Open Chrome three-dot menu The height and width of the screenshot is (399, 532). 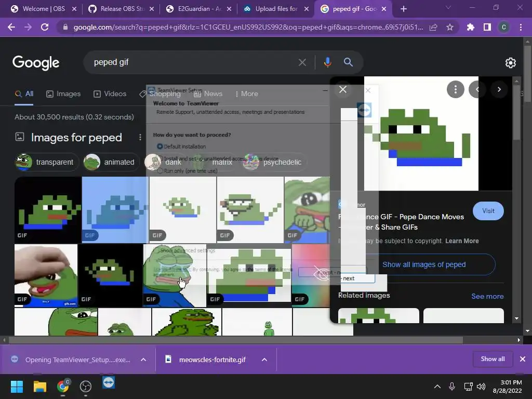pyautogui.click(x=521, y=27)
